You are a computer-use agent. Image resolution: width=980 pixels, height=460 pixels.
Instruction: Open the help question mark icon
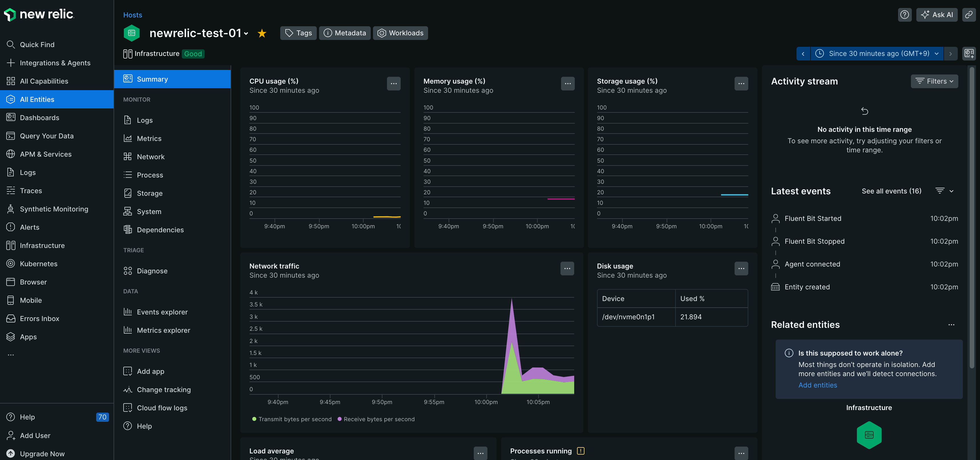(905, 15)
